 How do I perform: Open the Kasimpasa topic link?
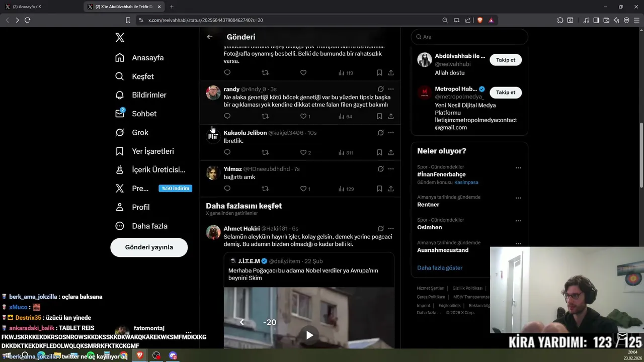[x=466, y=183]
